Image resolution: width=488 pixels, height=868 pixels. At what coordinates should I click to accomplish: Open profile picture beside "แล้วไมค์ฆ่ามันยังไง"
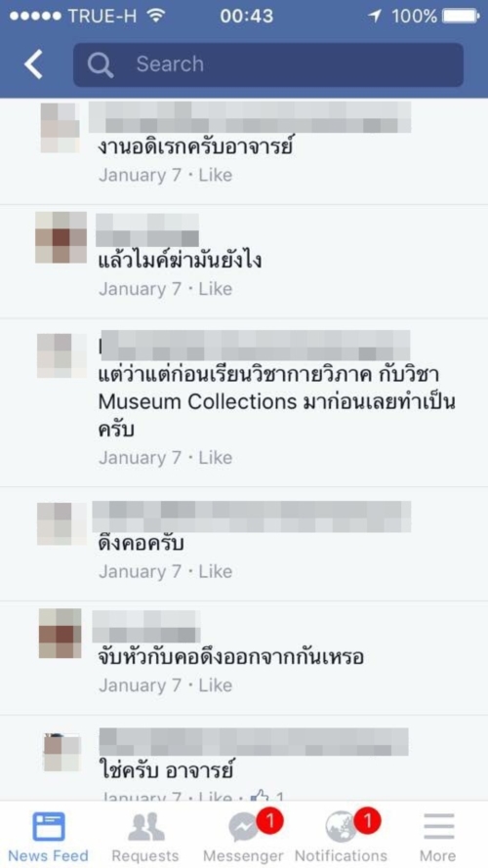click(x=61, y=237)
